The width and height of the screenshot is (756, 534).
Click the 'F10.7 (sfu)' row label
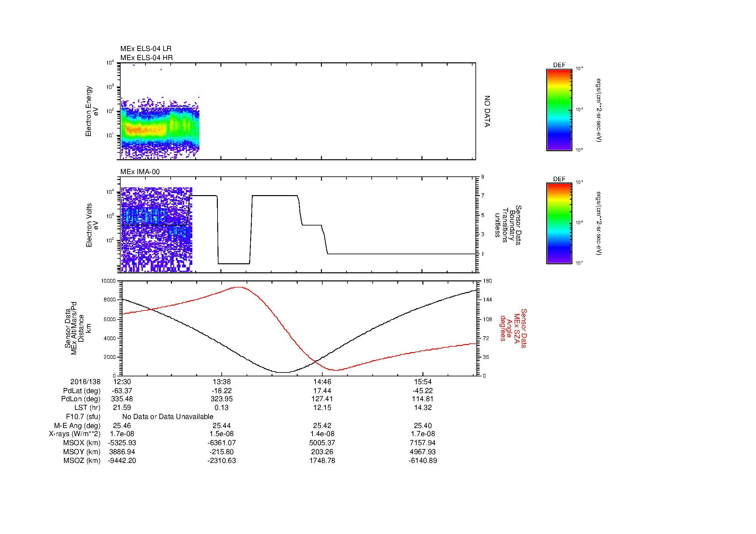click(x=83, y=416)
